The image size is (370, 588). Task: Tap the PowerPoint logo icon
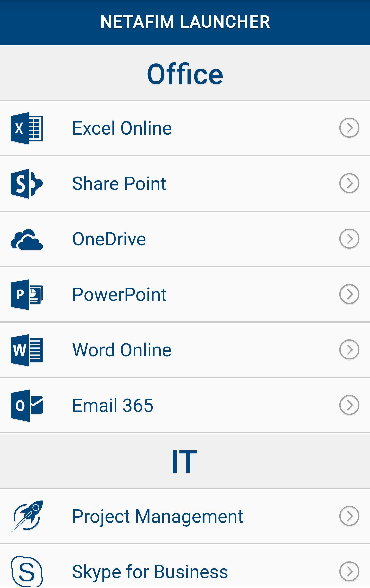(27, 295)
